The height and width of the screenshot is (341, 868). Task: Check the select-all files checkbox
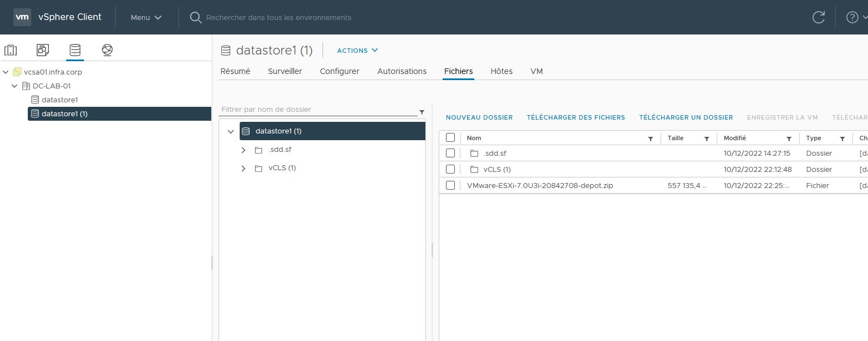click(x=450, y=137)
